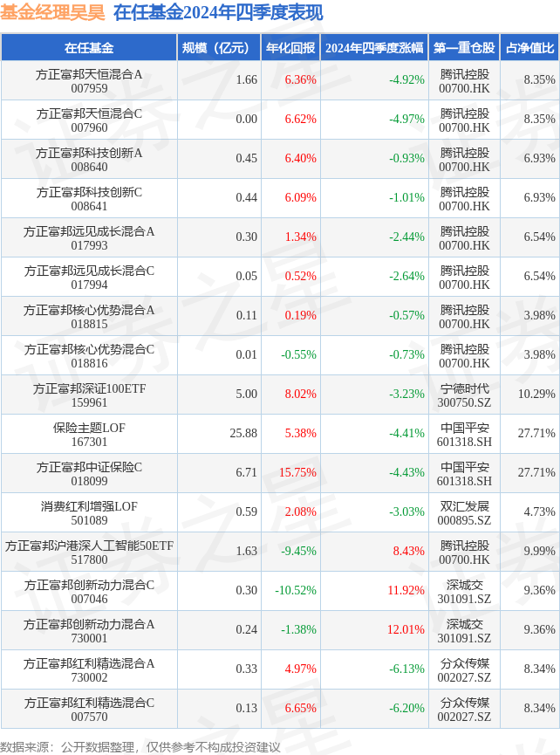The height and width of the screenshot is (755, 560).
Task: Click the 数据来源 footer note
Action: [x=140, y=747]
